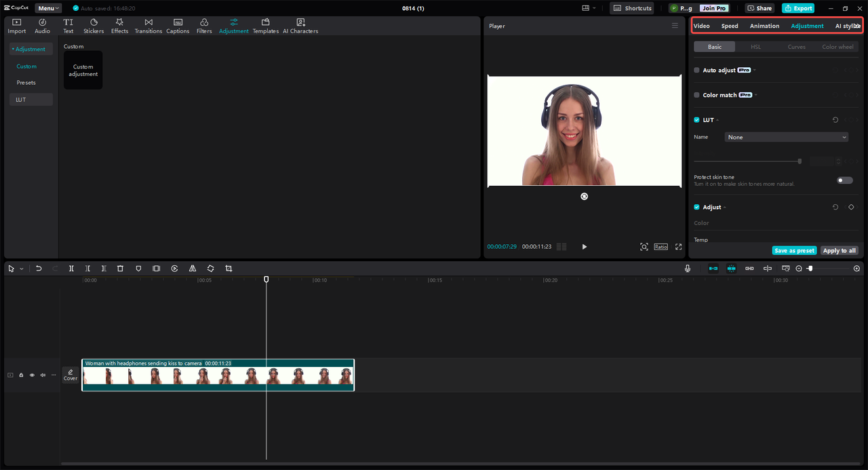Open the Effects panel
Screen dimensions: 868x470
tap(120, 26)
